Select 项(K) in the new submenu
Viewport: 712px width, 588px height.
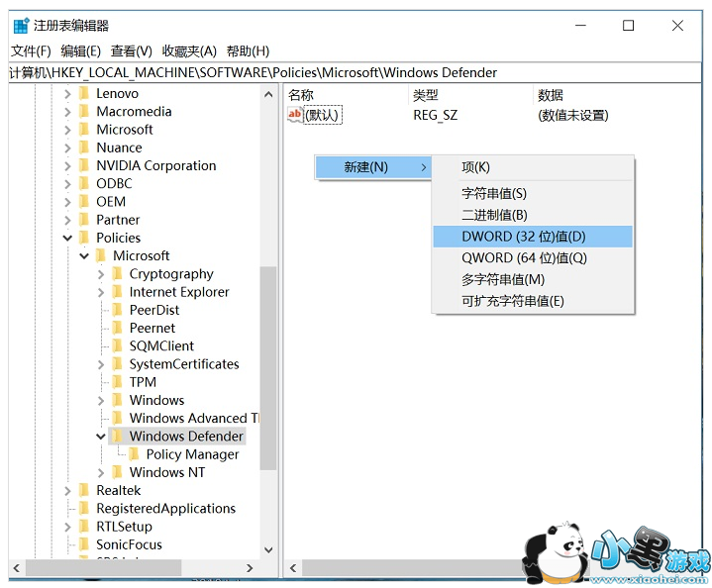[533, 167]
